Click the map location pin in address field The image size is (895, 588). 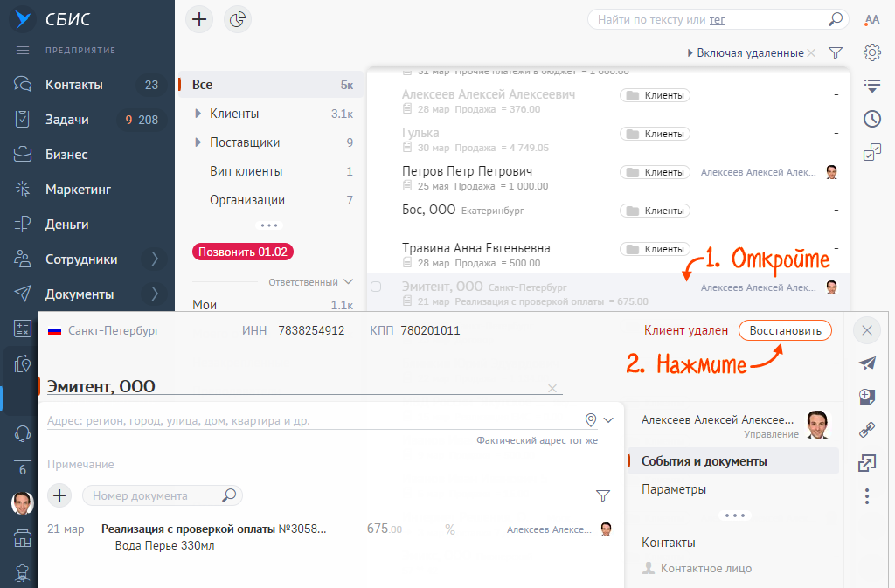(x=591, y=420)
